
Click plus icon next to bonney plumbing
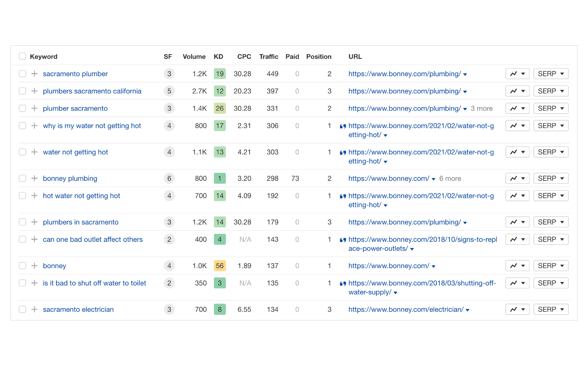pos(34,178)
